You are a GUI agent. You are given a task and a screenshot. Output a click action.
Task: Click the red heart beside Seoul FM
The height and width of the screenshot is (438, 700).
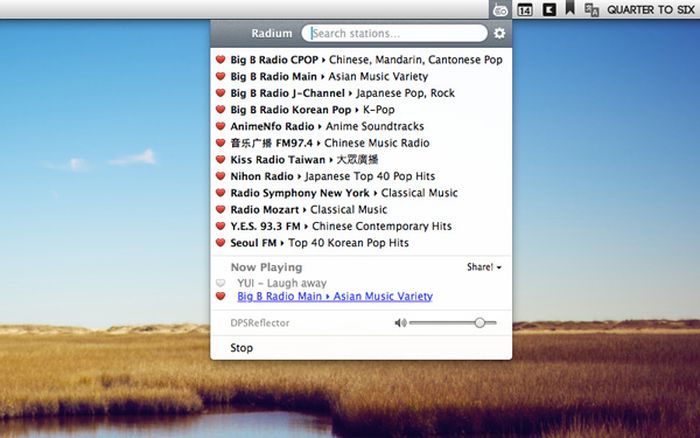coord(220,243)
